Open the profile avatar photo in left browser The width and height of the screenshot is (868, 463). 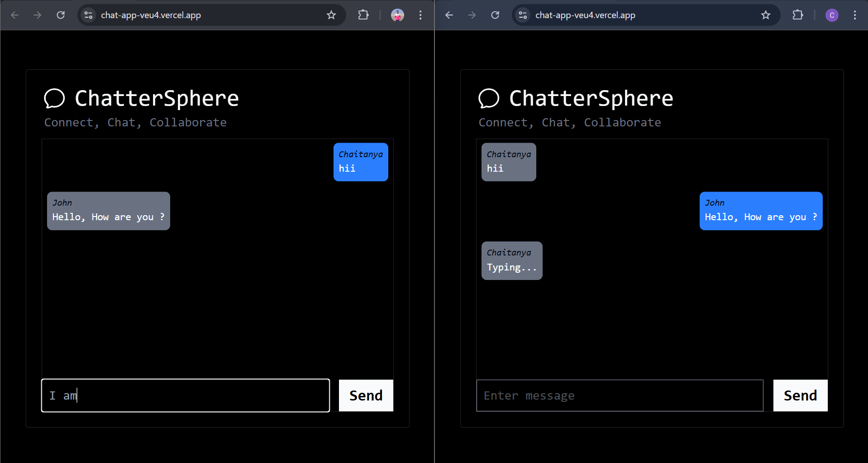[x=397, y=15]
